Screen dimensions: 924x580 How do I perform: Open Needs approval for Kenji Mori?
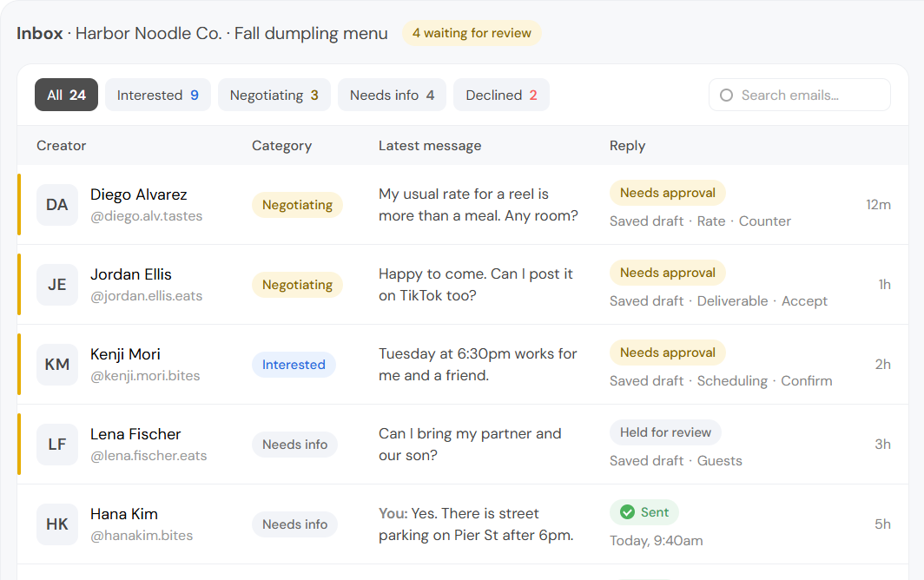click(668, 353)
